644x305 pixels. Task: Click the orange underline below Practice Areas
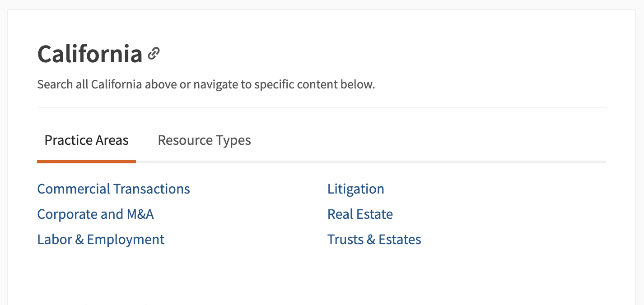(86, 162)
